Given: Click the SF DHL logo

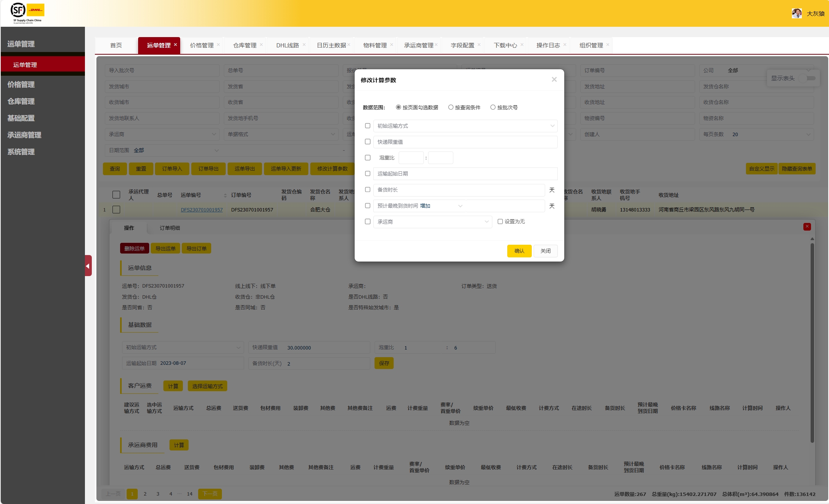Looking at the screenshot, I should click(27, 13).
